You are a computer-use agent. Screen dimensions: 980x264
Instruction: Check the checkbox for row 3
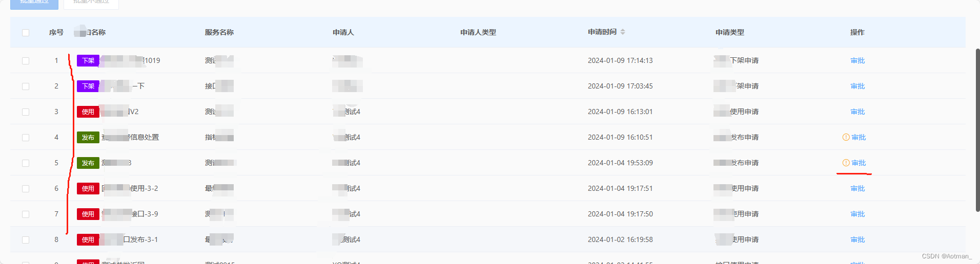pyautogui.click(x=26, y=112)
